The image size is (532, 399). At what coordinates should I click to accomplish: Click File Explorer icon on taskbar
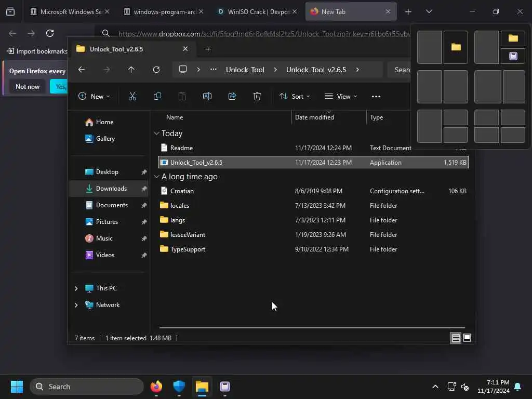click(202, 387)
